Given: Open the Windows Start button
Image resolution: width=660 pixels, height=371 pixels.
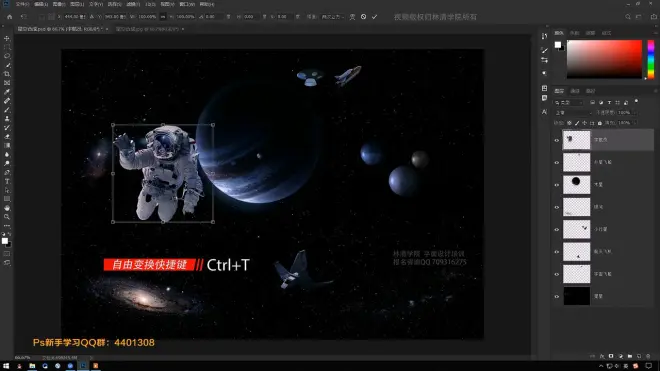Looking at the screenshot, I should pos(6,366).
